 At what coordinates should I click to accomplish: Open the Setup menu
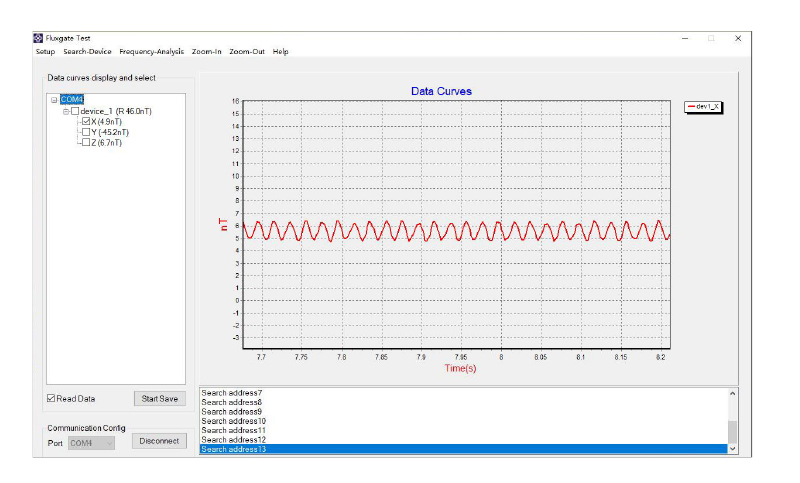coord(45,52)
